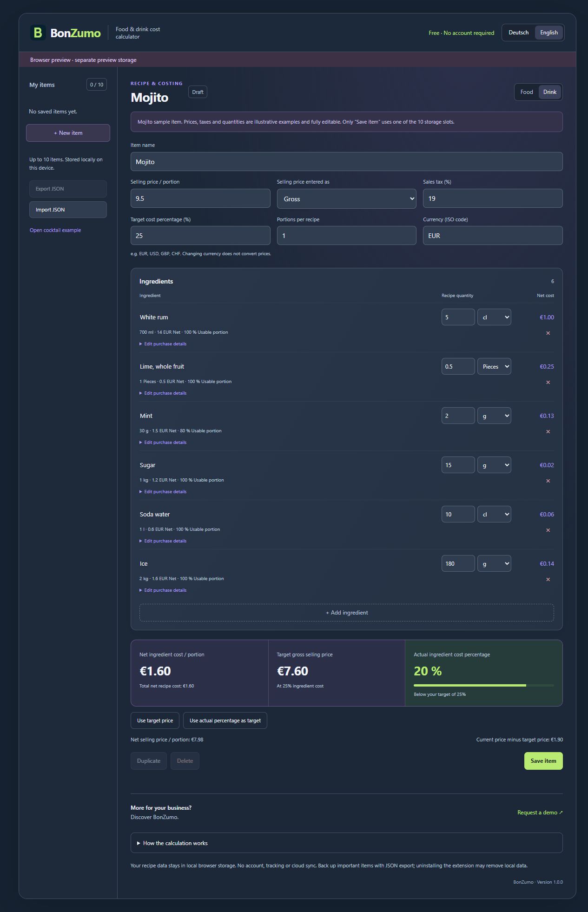Click the Delete button
The width and height of the screenshot is (588, 912).
point(185,761)
